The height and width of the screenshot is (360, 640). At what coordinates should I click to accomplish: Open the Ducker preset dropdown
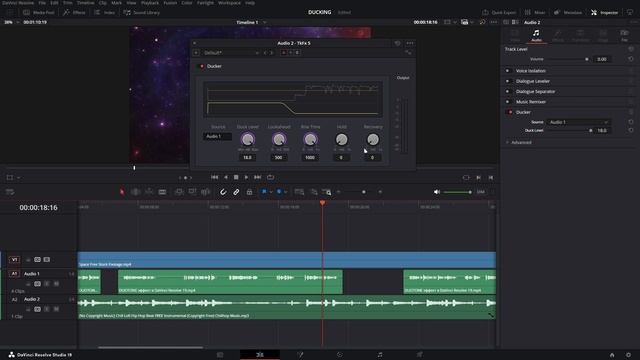231,53
